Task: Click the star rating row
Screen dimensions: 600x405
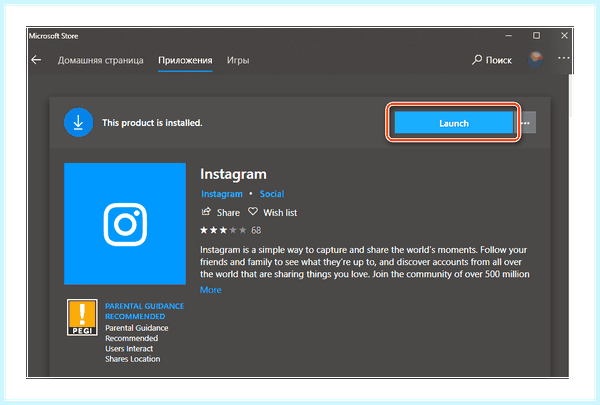Action: (230, 230)
